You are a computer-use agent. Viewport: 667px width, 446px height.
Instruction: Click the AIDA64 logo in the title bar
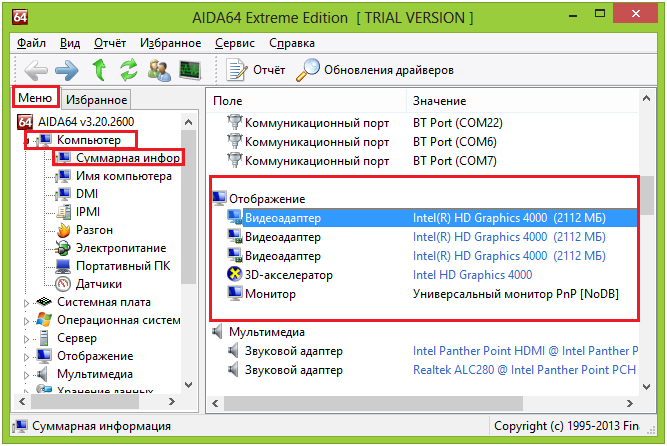(20, 17)
